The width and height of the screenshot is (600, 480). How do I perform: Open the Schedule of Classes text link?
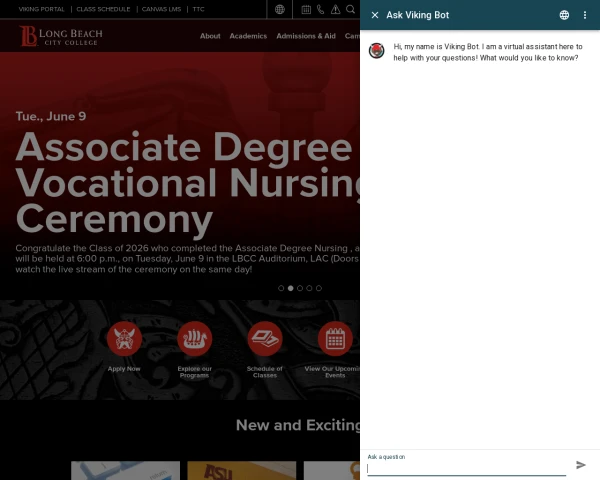point(265,372)
